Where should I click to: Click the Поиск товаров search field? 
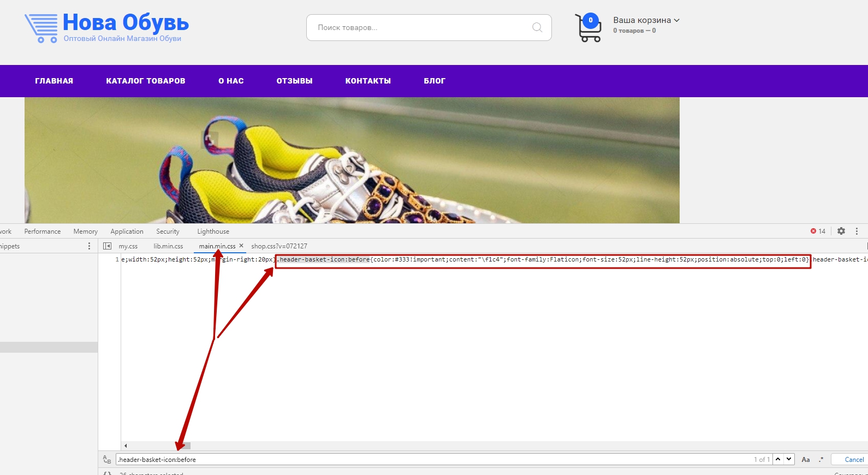click(x=420, y=27)
